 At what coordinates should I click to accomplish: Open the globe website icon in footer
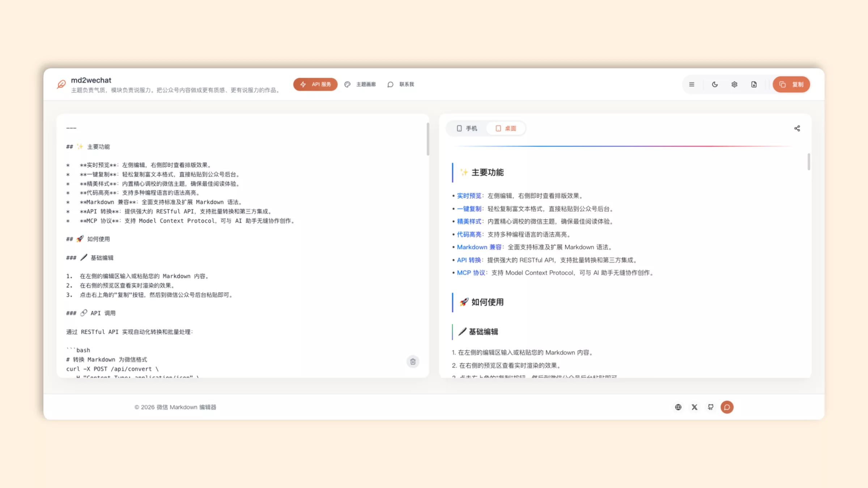coord(678,407)
